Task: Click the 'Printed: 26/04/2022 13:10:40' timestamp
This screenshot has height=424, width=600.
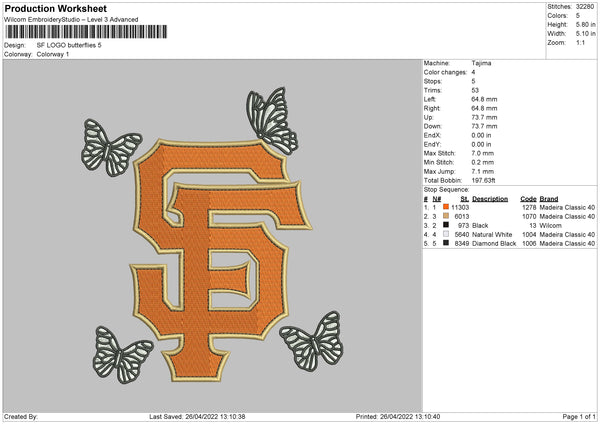Action: pos(398,416)
